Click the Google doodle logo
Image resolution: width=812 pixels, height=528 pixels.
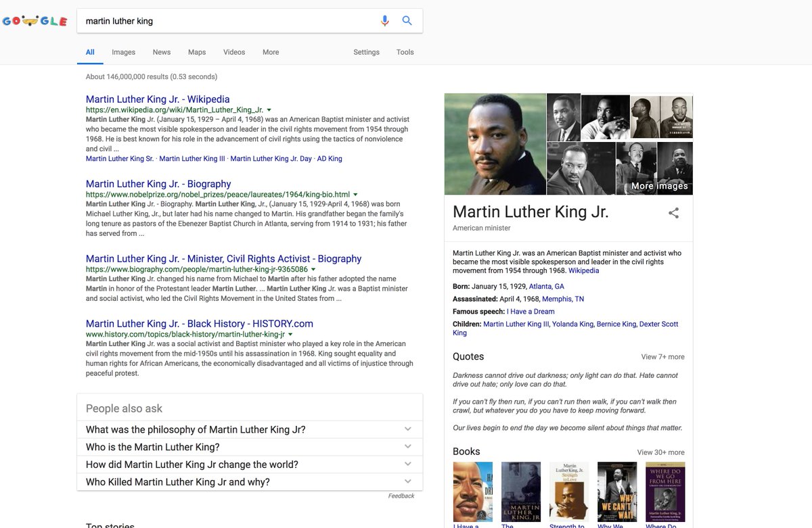pos(35,21)
